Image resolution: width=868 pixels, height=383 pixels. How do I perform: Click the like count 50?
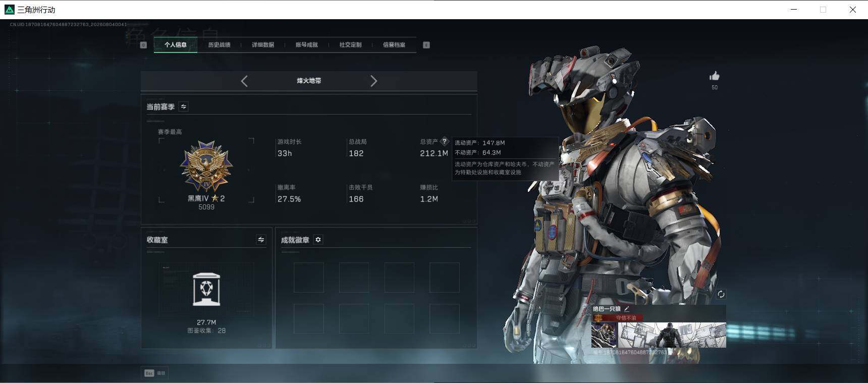(x=715, y=87)
